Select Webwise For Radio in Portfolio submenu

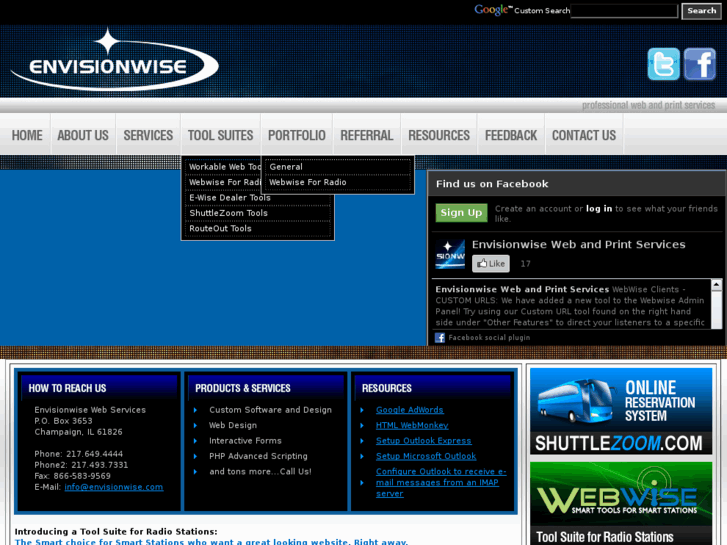pyautogui.click(x=338, y=182)
